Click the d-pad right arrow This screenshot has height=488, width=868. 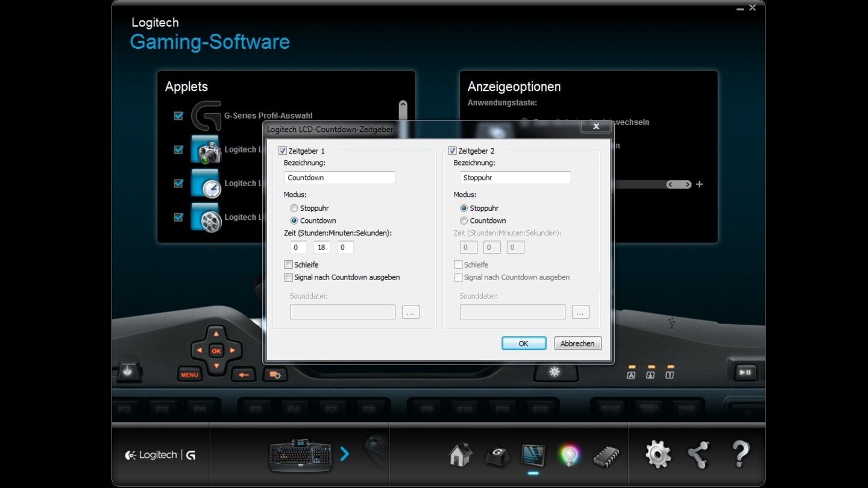[x=233, y=350]
